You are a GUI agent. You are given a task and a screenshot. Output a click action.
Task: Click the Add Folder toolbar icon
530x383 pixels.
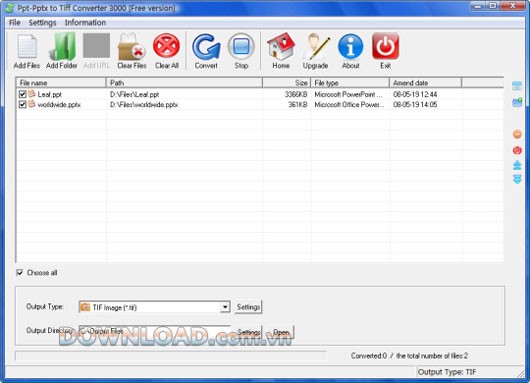(x=62, y=47)
